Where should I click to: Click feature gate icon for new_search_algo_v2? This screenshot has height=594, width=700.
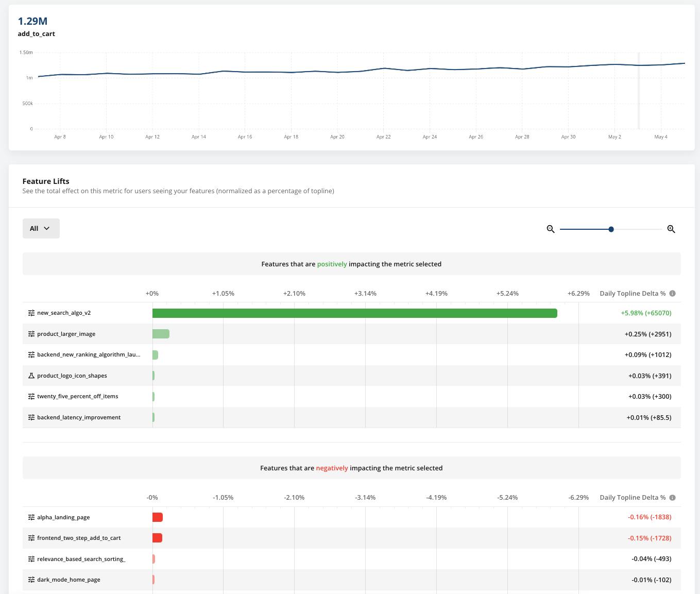[31, 313]
